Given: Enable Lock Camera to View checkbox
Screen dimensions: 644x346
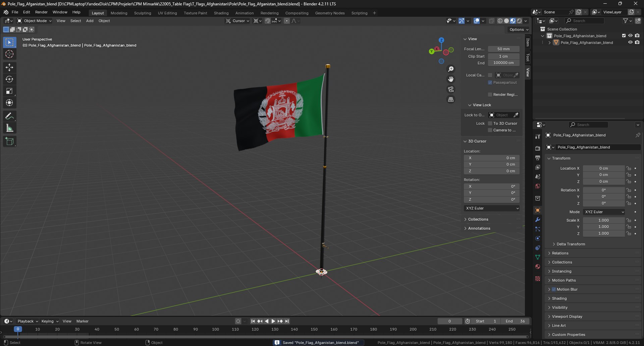Looking at the screenshot, I should (x=490, y=130).
